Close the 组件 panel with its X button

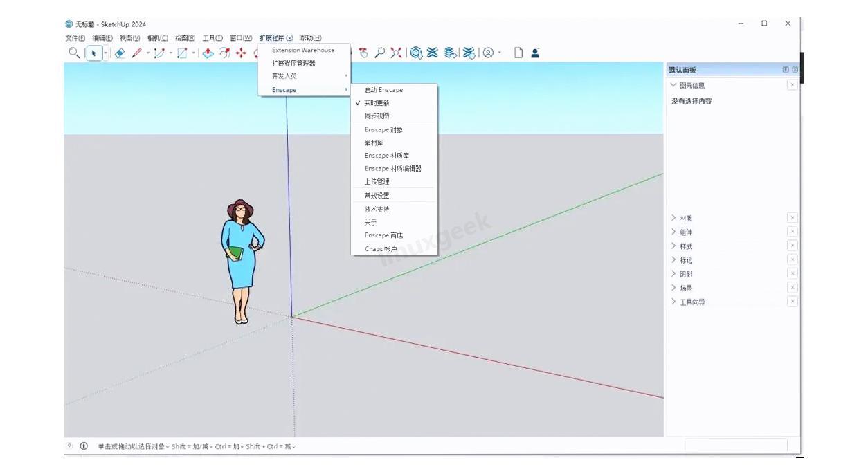point(792,232)
